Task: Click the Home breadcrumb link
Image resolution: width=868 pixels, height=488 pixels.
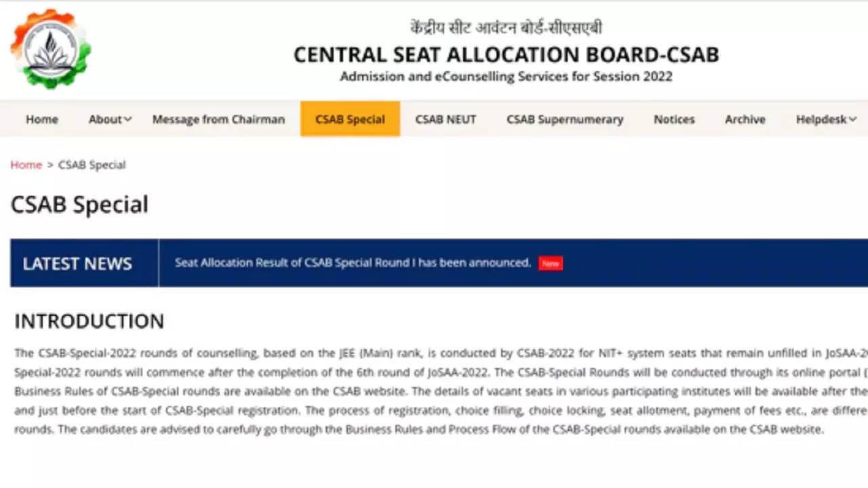Action: tap(26, 165)
